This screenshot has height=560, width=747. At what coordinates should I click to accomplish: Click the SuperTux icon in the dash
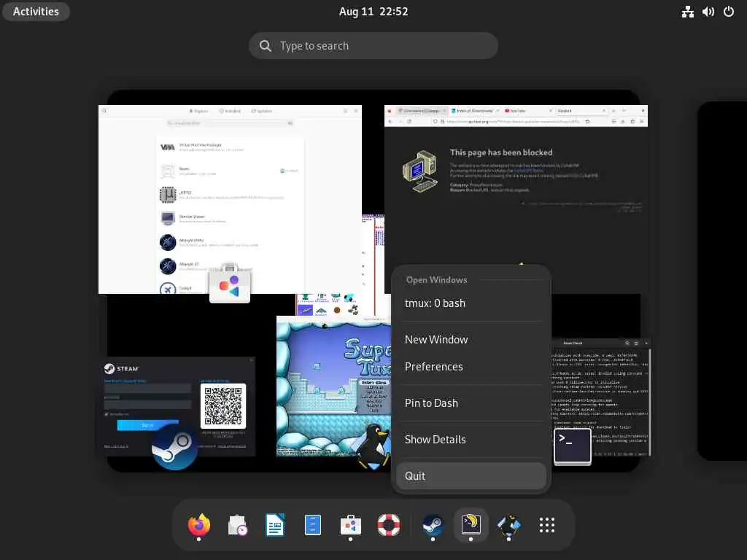(508, 525)
